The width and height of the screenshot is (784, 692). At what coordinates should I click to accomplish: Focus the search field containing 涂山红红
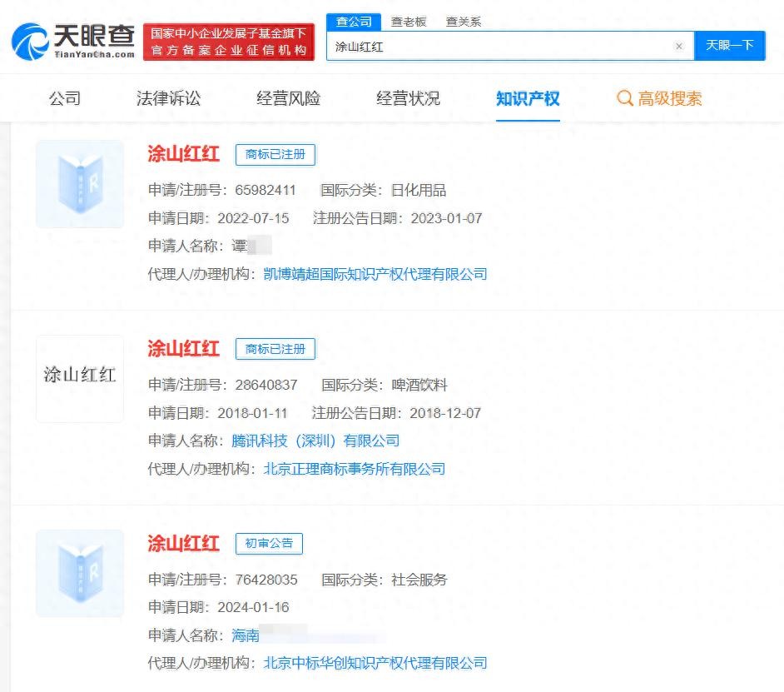499,47
